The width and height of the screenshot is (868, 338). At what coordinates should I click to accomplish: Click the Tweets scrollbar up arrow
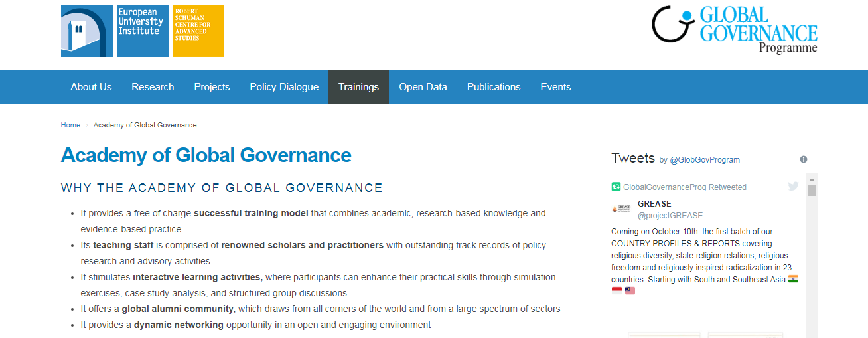[812, 179]
